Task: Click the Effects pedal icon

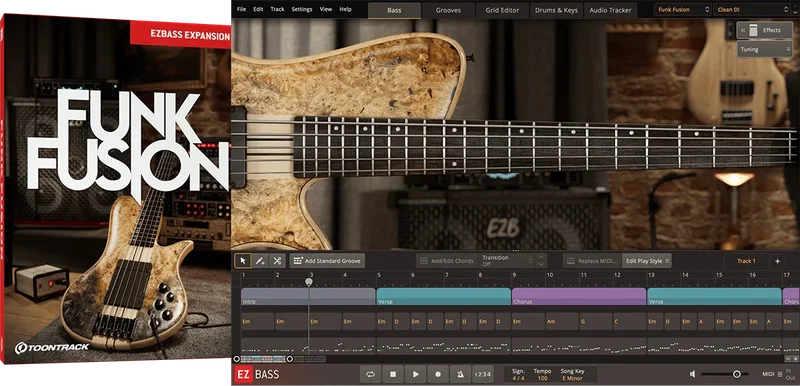Action: (x=754, y=30)
